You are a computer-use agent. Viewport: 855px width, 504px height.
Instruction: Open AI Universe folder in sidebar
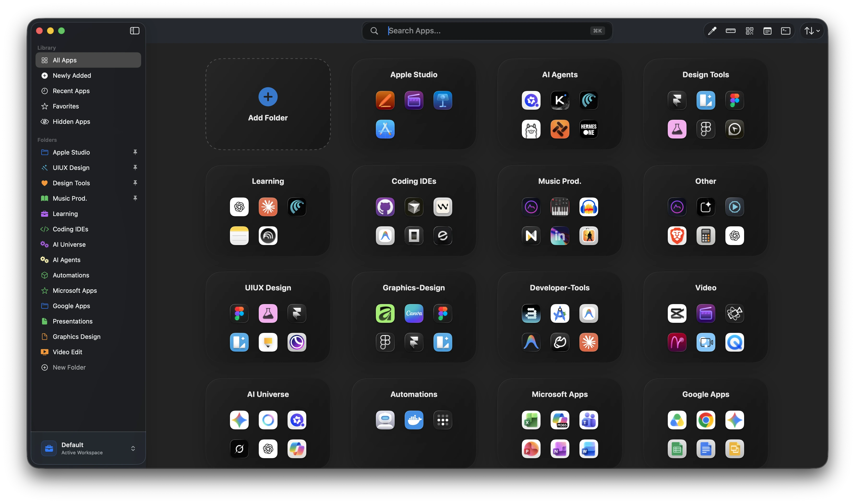pos(88,244)
